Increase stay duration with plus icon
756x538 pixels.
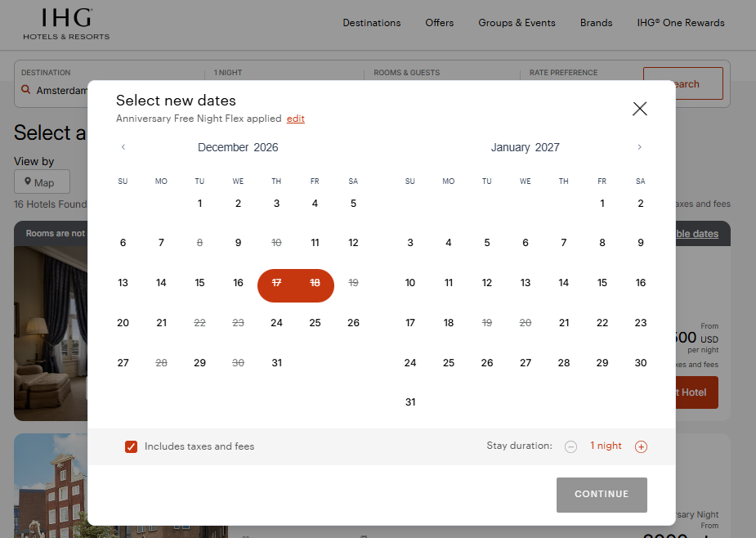click(x=641, y=446)
